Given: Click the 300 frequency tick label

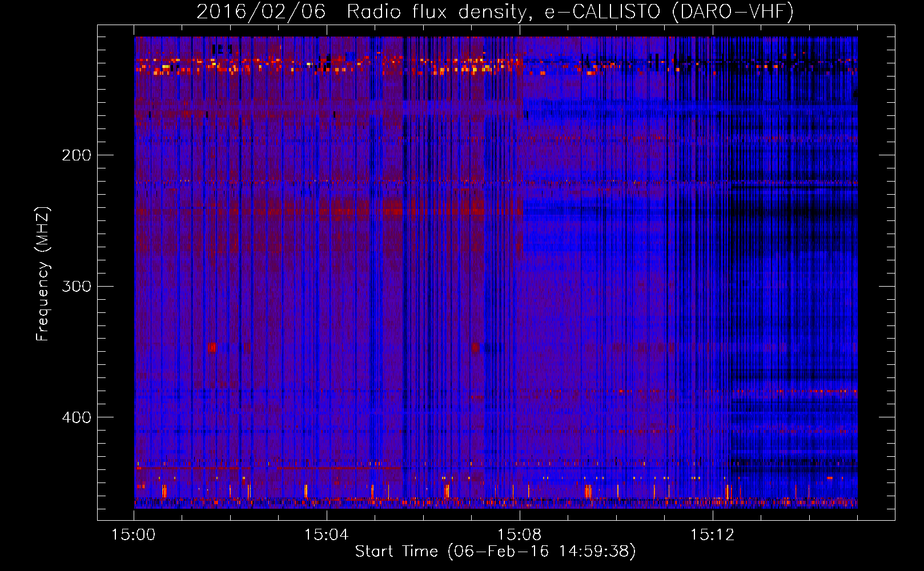Looking at the screenshot, I should click(x=77, y=286).
